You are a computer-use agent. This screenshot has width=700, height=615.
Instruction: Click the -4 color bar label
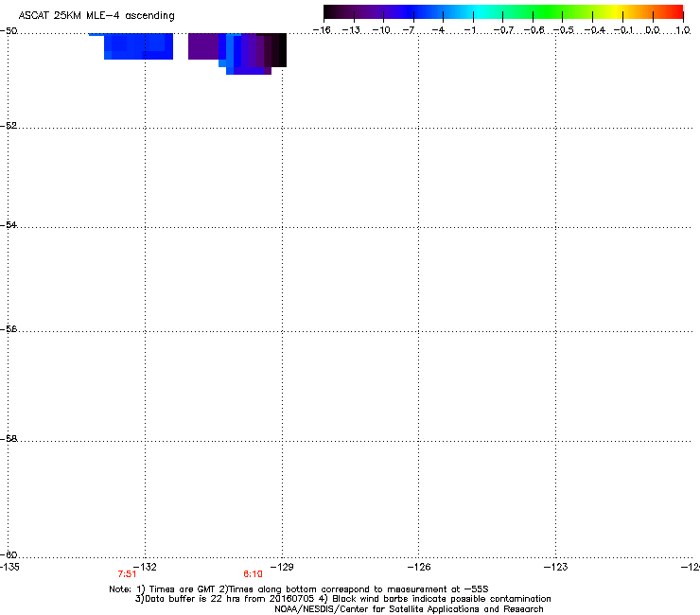click(x=438, y=30)
